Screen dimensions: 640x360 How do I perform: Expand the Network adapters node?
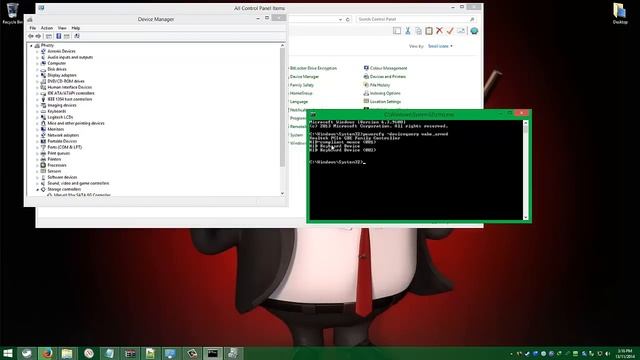click(x=37, y=136)
